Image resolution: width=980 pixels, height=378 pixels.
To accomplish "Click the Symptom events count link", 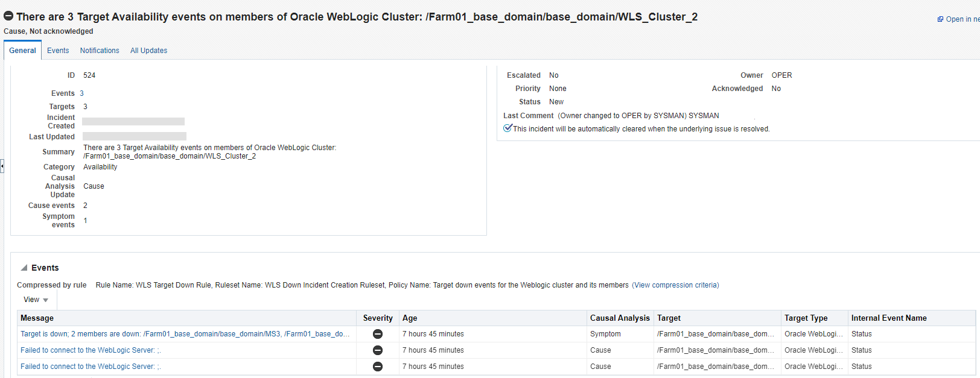I will point(85,221).
